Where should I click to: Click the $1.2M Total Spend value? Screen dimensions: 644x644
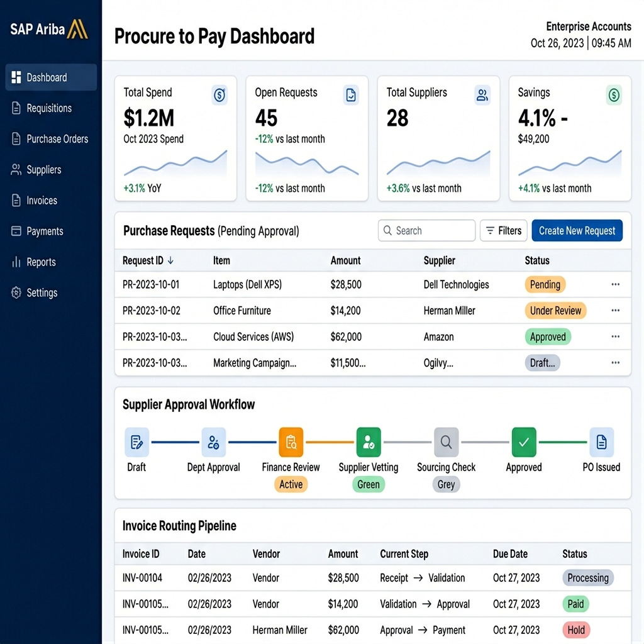pos(148,118)
